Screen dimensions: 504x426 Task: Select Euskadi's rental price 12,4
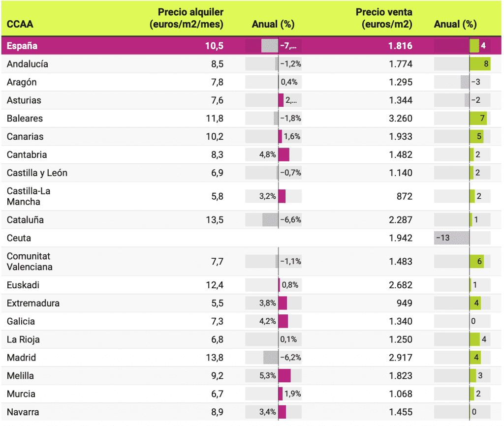click(x=214, y=285)
